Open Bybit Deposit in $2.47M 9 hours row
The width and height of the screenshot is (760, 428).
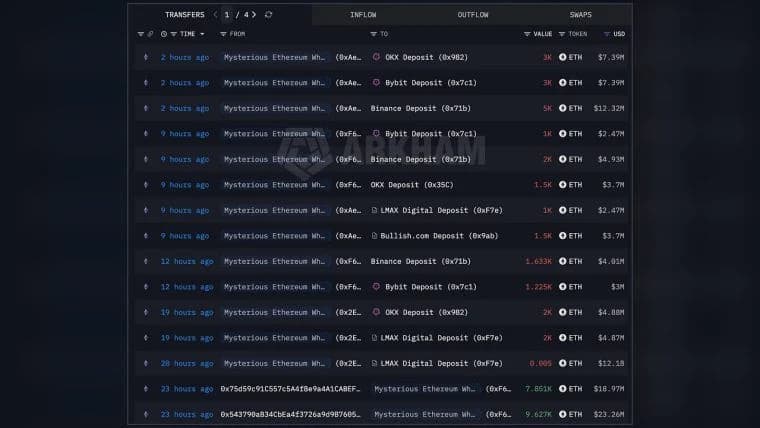431,134
